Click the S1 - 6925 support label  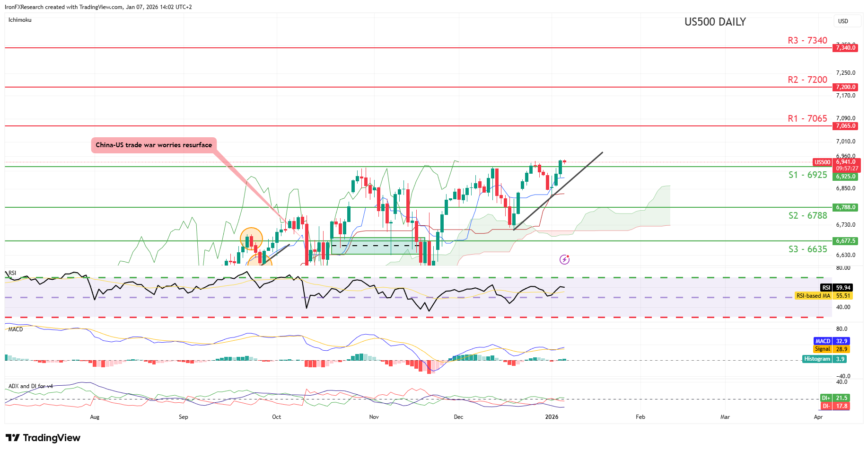click(x=807, y=175)
